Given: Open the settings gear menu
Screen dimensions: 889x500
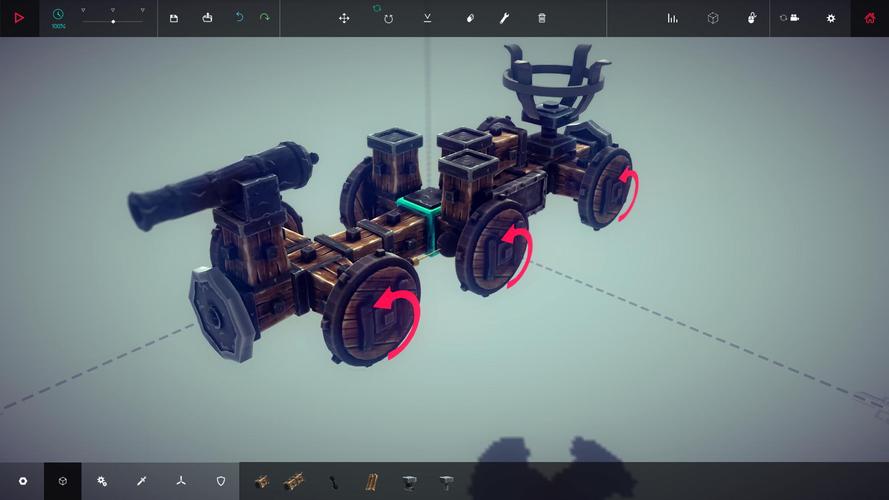Looking at the screenshot, I should [x=831, y=18].
